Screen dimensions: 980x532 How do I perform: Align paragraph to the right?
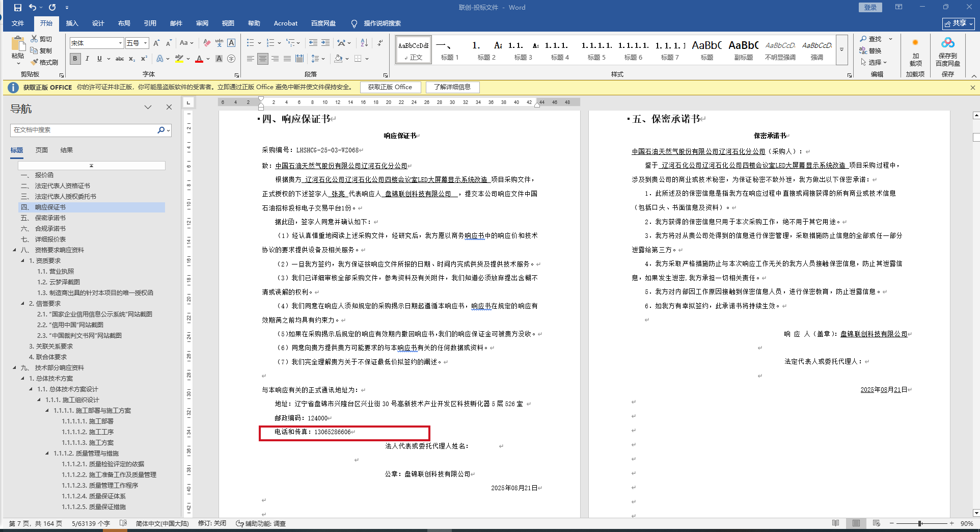275,59
